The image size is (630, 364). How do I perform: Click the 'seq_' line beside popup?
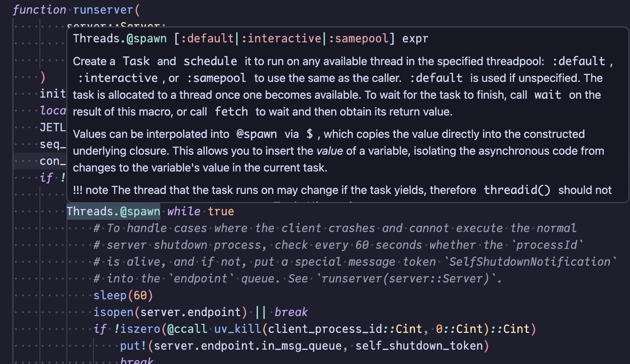[52, 144]
